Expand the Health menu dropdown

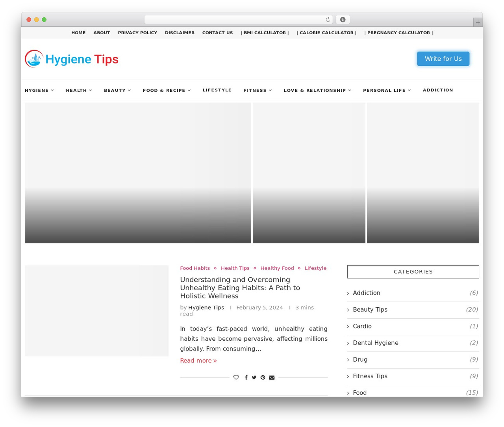pos(79,91)
